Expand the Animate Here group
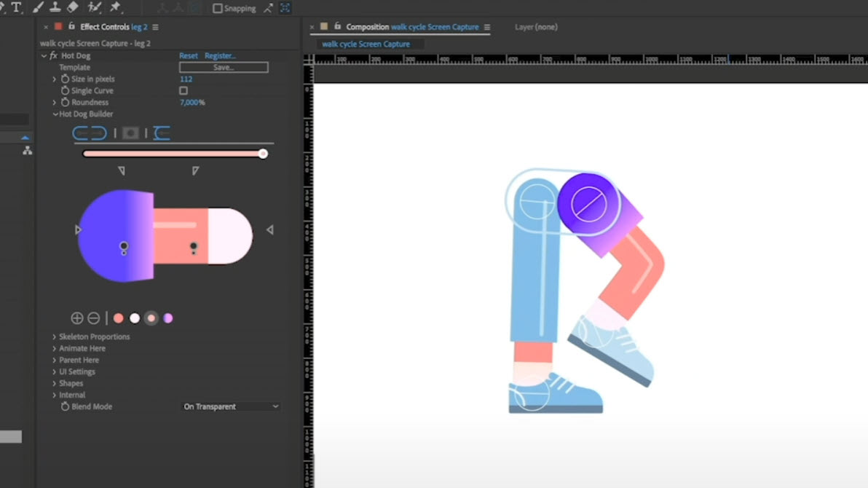Screen dimensions: 868x488 pos(54,348)
